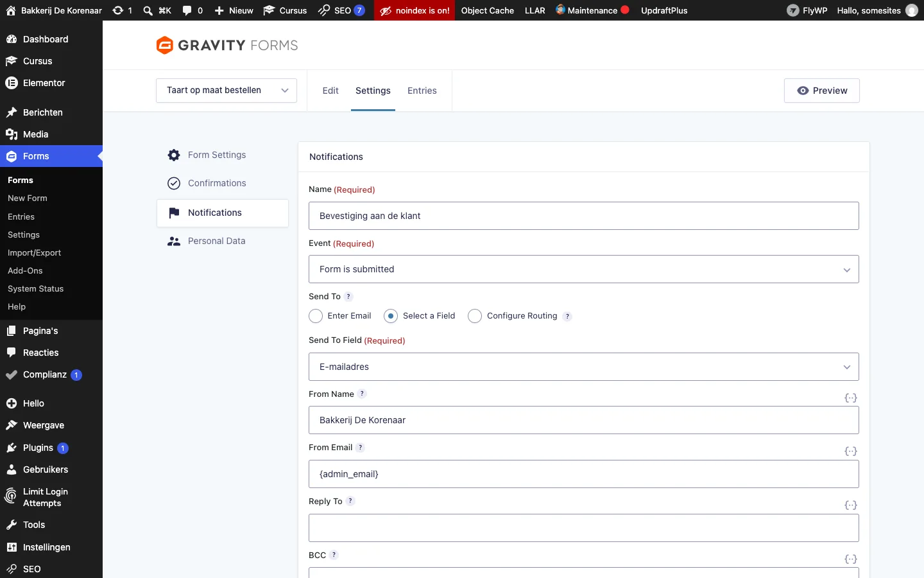Show help tooltip for From Email
Viewport: 924px width, 578px height.
click(x=361, y=448)
